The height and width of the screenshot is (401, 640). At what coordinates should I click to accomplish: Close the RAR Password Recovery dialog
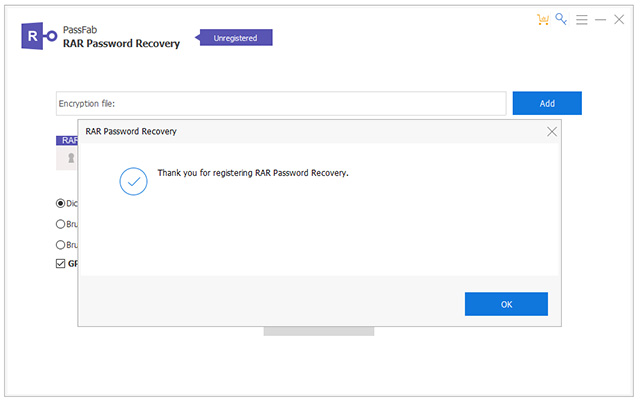(552, 131)
